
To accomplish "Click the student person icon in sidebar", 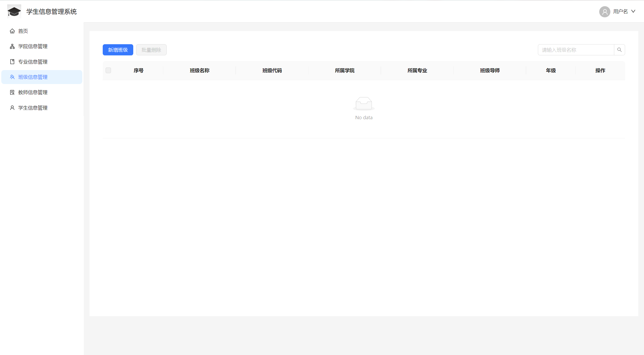I will 12,108.
